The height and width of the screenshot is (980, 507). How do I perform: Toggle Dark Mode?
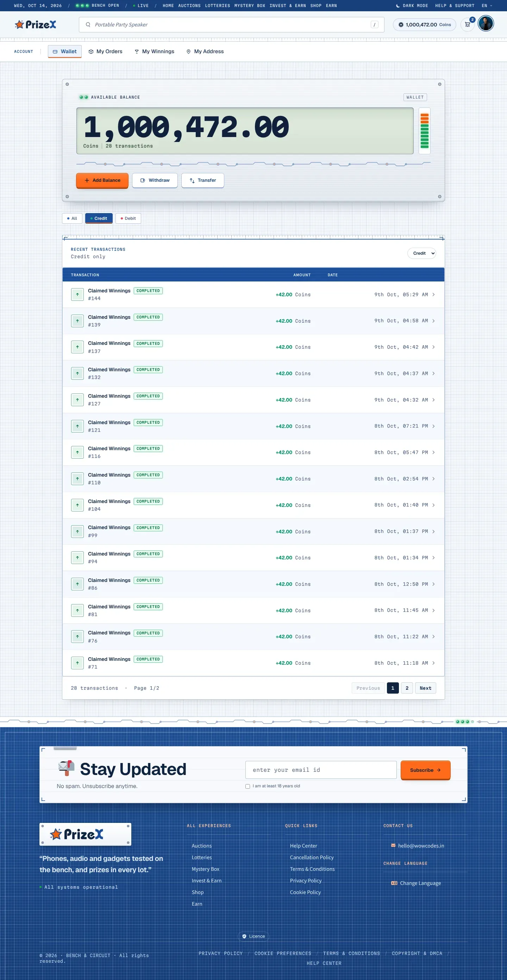pyautogui.click(x=412, y=6)
